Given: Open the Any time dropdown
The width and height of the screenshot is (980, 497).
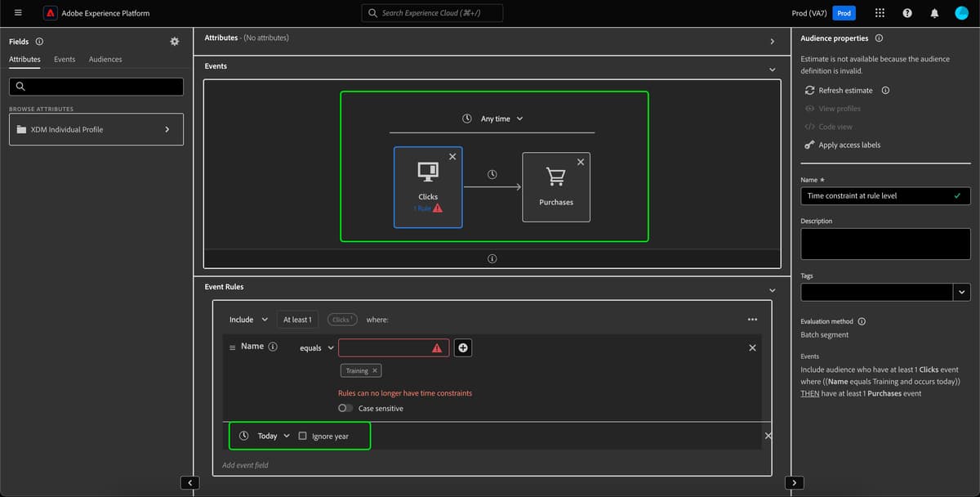Looking at the screenshot, I should [499, 118].
